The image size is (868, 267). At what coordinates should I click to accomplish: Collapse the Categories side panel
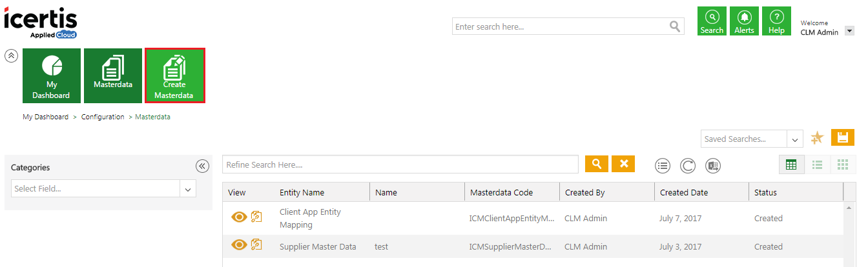coord(203,166)
